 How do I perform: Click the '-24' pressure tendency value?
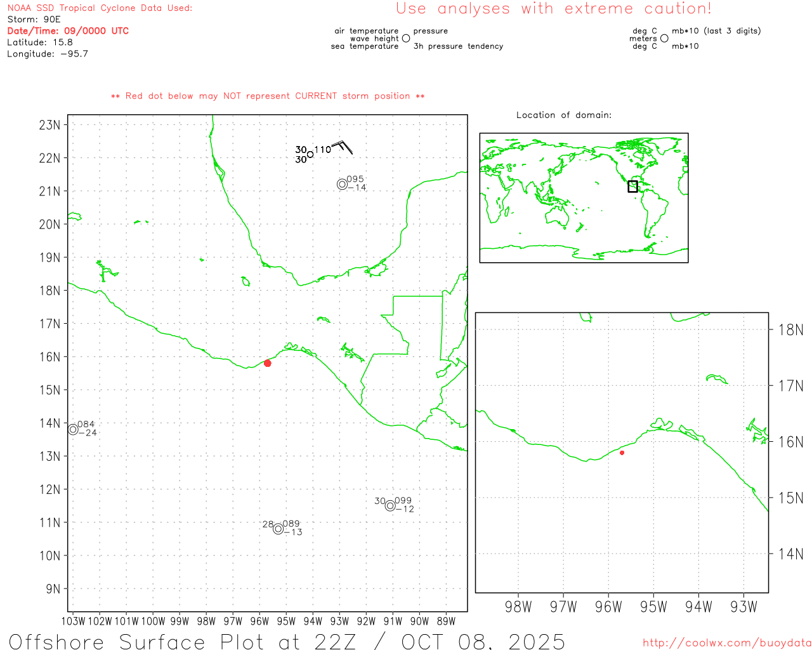click(88, 433)
